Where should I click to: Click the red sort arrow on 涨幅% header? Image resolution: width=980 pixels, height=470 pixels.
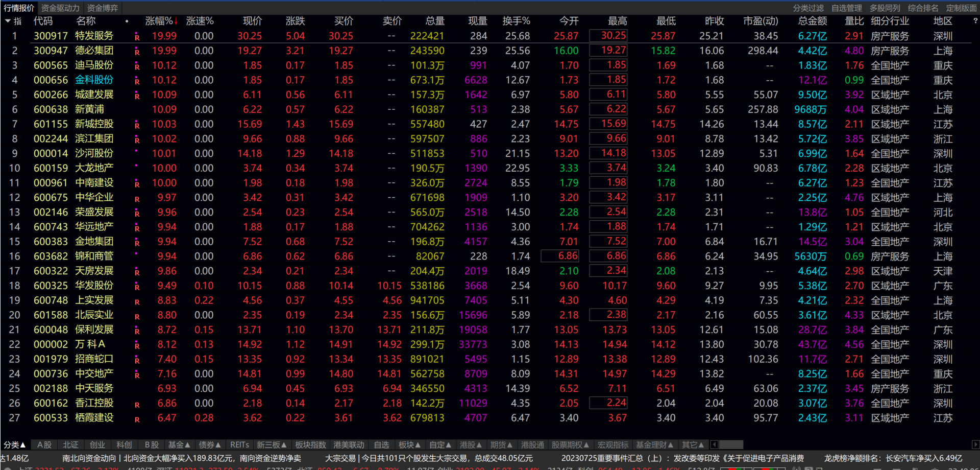pos(176,21)
